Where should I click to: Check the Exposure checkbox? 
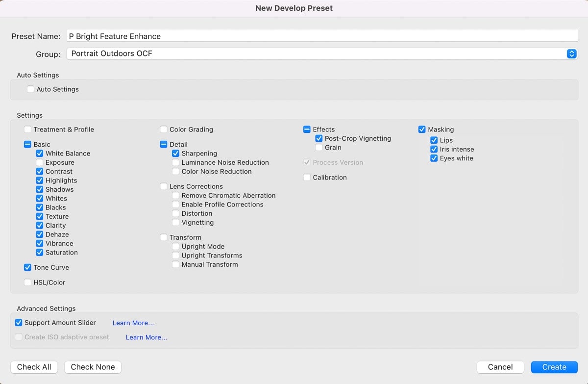[40, 162]
